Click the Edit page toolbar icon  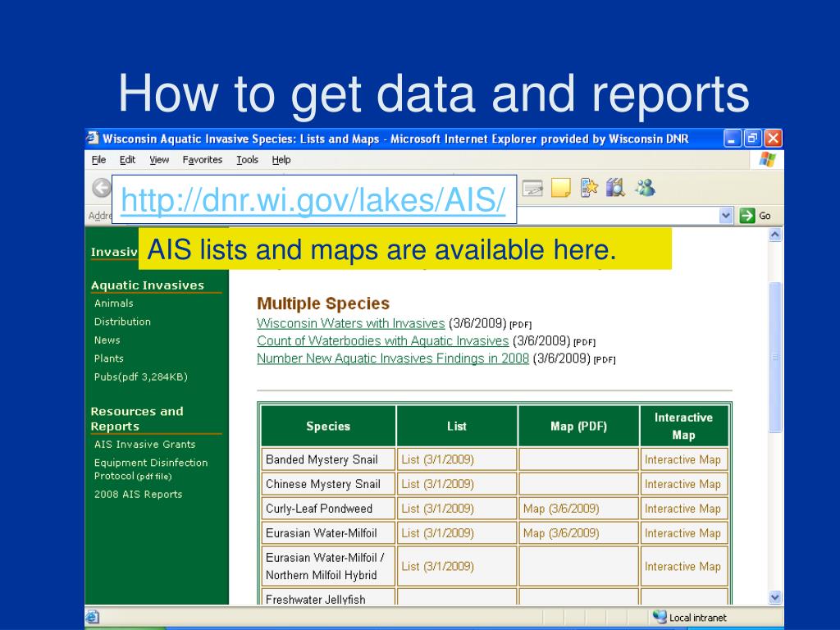click(532, 188)
